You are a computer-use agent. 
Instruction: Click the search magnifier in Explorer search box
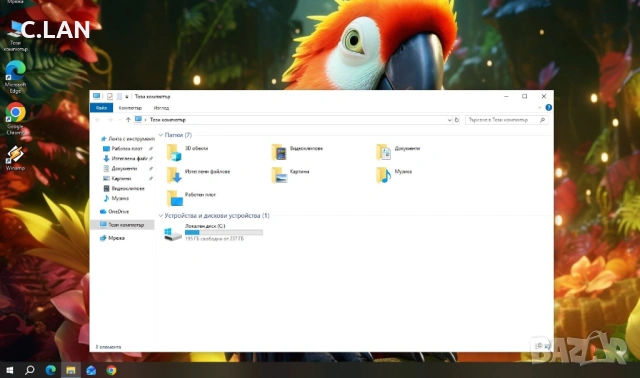pyautogui.click(x=542, y=120)
